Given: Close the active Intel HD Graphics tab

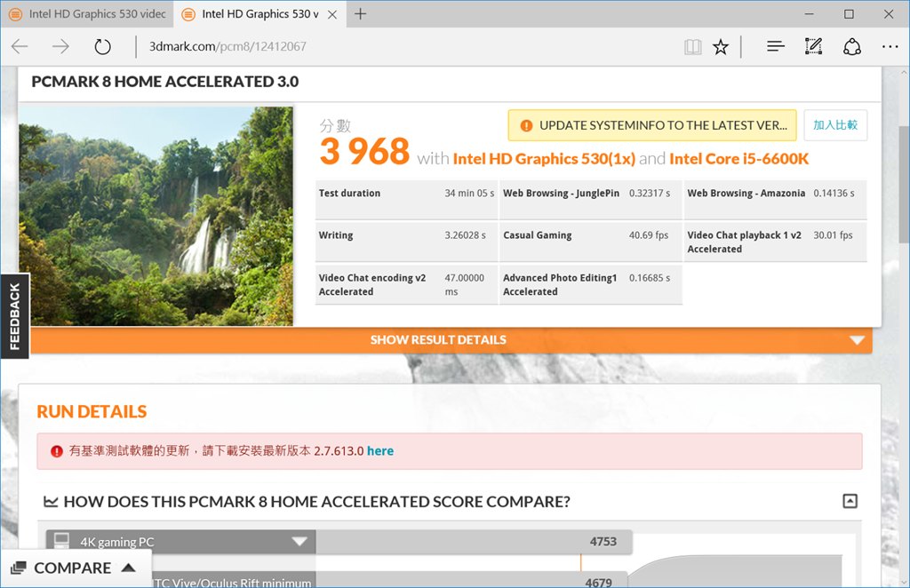Looking at the screenshot, I should click(x=332, y=14).
